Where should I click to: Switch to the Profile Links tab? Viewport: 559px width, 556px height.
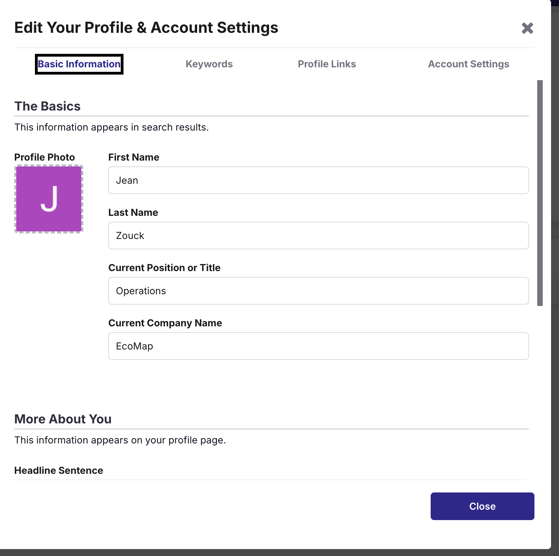(x=327, y=64)
